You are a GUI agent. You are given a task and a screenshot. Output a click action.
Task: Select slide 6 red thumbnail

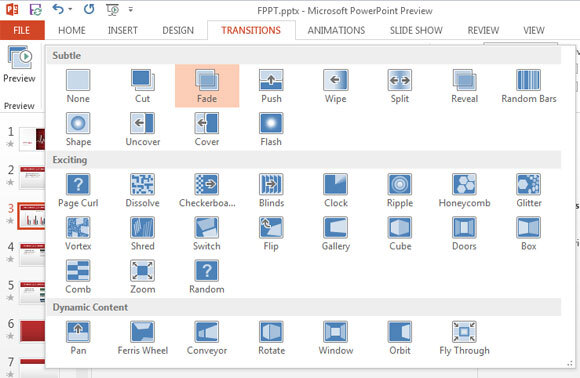(32, 331)
